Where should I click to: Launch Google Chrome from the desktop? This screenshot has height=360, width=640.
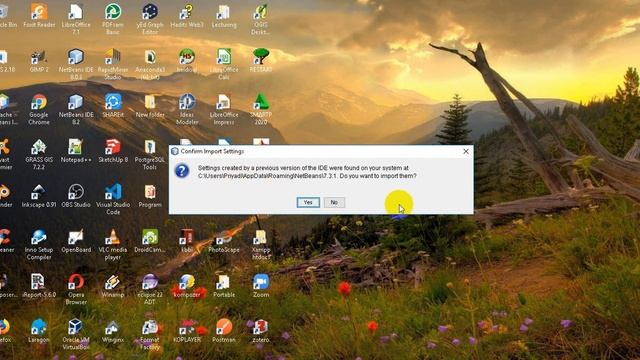(x=39, y=109)
